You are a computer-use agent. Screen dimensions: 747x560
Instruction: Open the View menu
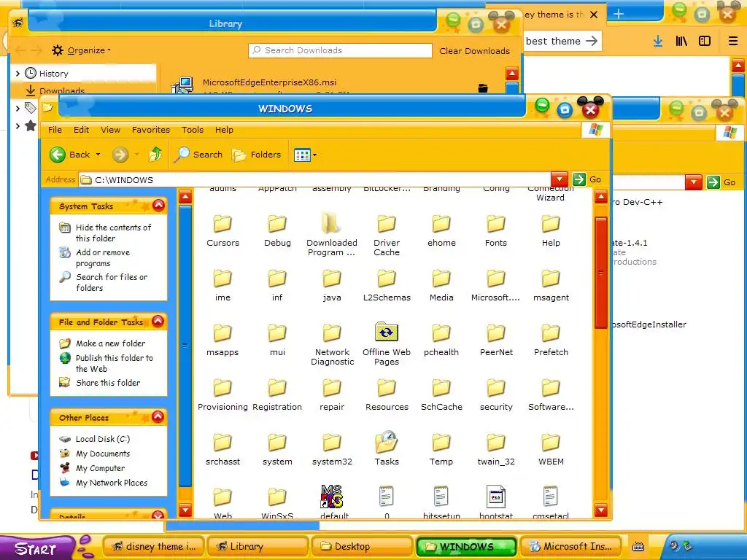click(x=110, y=130)
